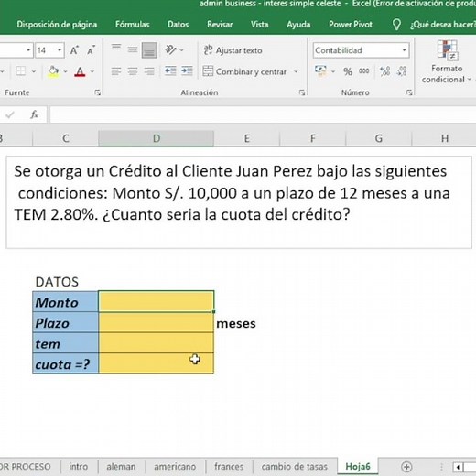The image size is (476, 476).
Task: Select the yellow Monto value cell
Action: pos(157,301)
